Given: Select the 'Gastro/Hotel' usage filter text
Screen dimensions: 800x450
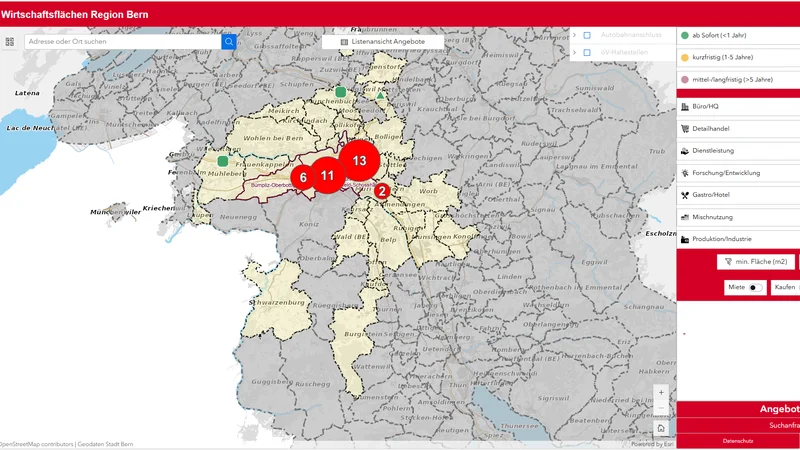Looking at the screenshot, I should coord(711,195).
